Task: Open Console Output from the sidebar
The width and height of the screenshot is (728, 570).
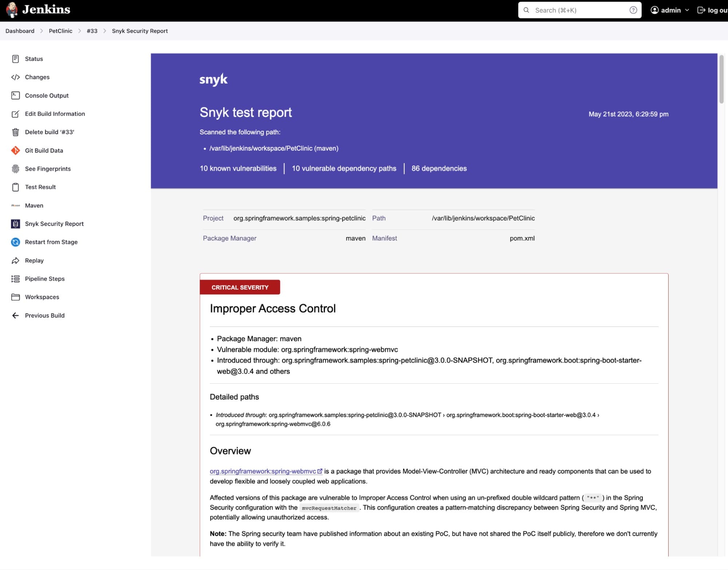Action: (46, 95)
